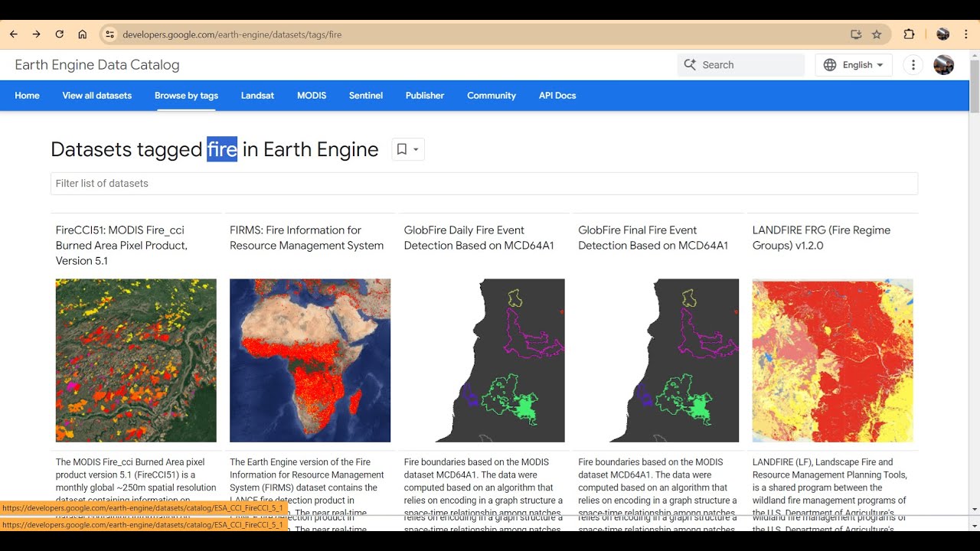Click the FireCCI51 burned area thumbnail
980x551 pixels.
(136, 360)
